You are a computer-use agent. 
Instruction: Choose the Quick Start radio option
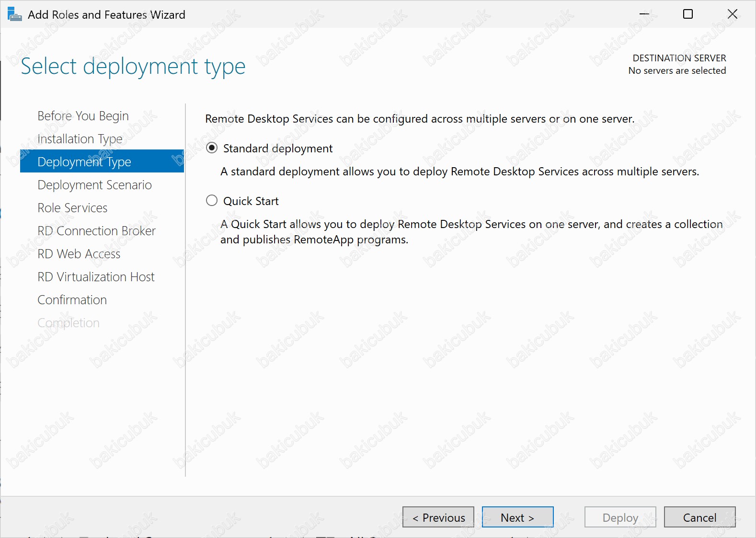click(x=212, y=201)
